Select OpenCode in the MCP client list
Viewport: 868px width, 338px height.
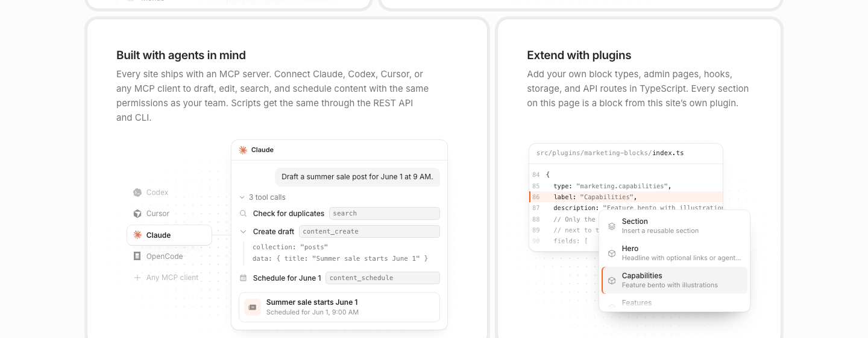pos(158,256)
